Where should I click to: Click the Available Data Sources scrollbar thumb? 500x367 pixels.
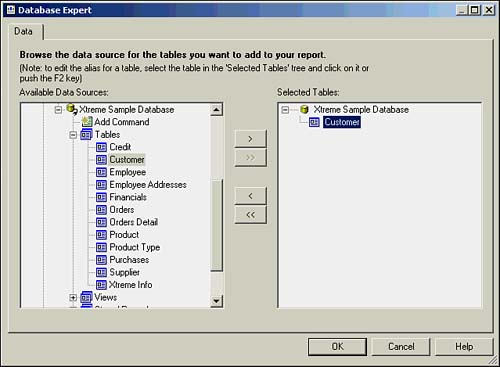click(217, 226)
